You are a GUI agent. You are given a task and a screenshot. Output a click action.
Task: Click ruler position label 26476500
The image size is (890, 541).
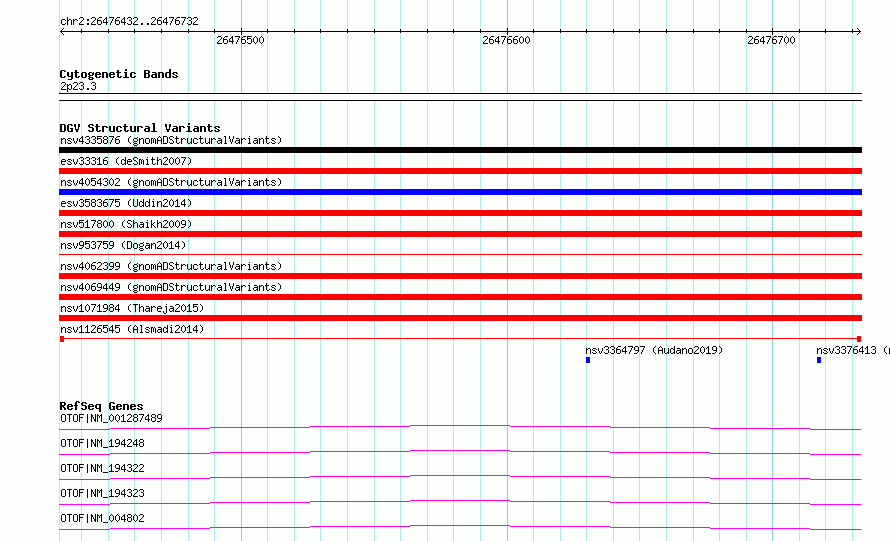click(240, 40)
